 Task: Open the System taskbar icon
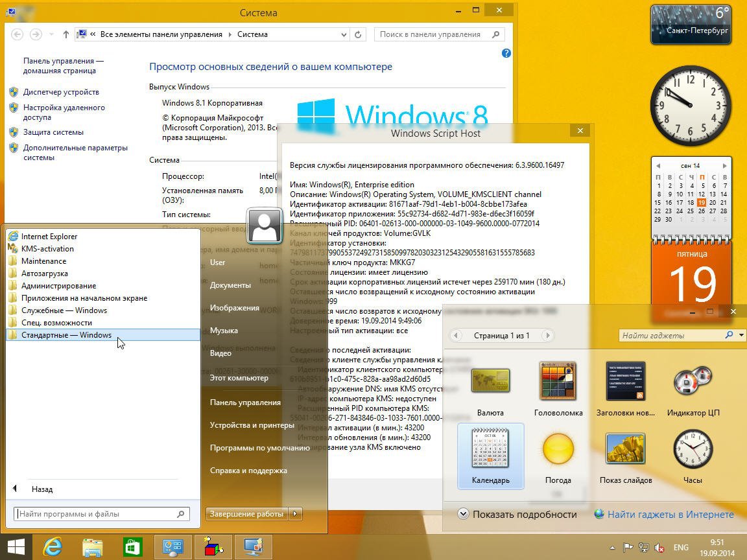[254, 547]
